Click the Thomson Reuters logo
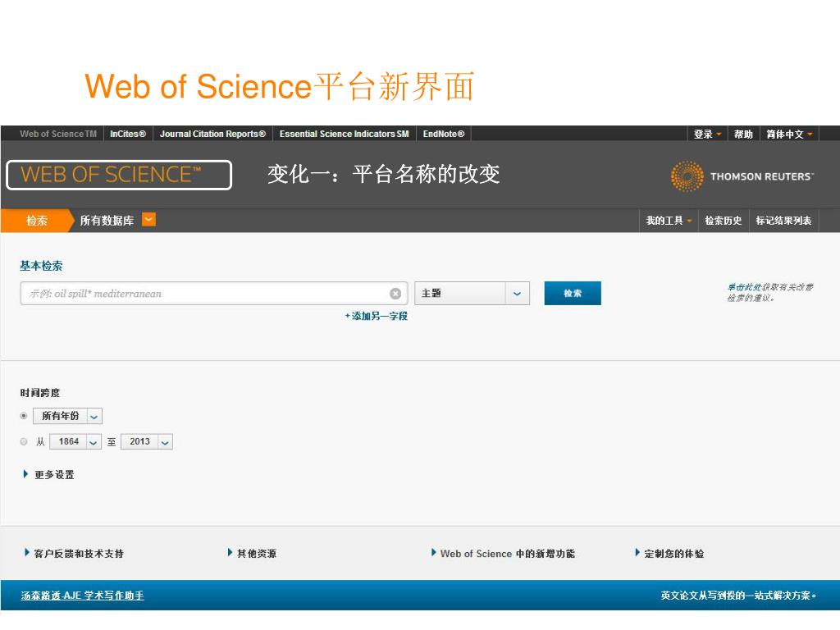Viewport: 840px width, 630px height. pyautogui.click(x=742, y=176)
